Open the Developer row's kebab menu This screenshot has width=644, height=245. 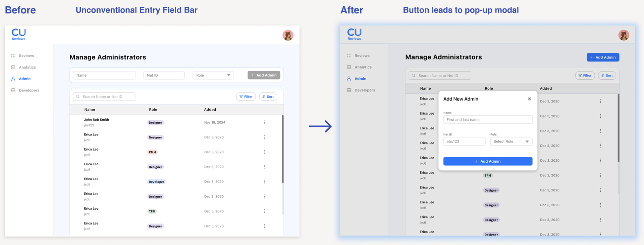click(265, 181)
